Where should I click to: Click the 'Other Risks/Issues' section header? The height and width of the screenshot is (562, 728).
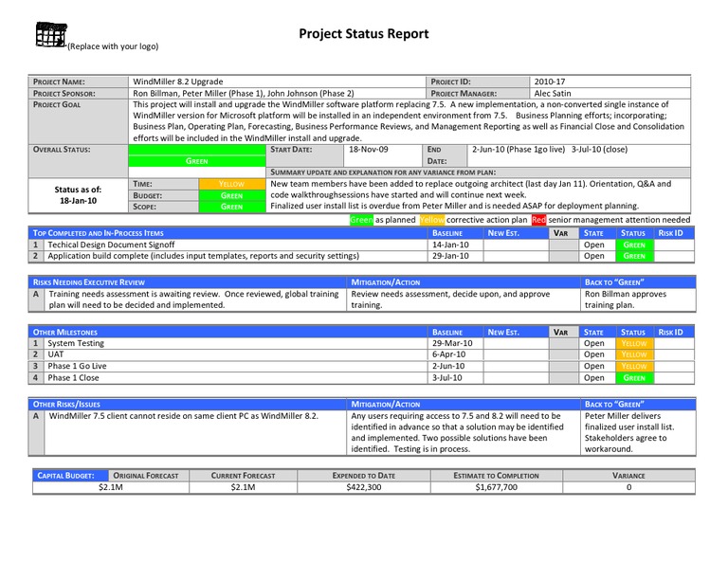(x=66, y=404)
